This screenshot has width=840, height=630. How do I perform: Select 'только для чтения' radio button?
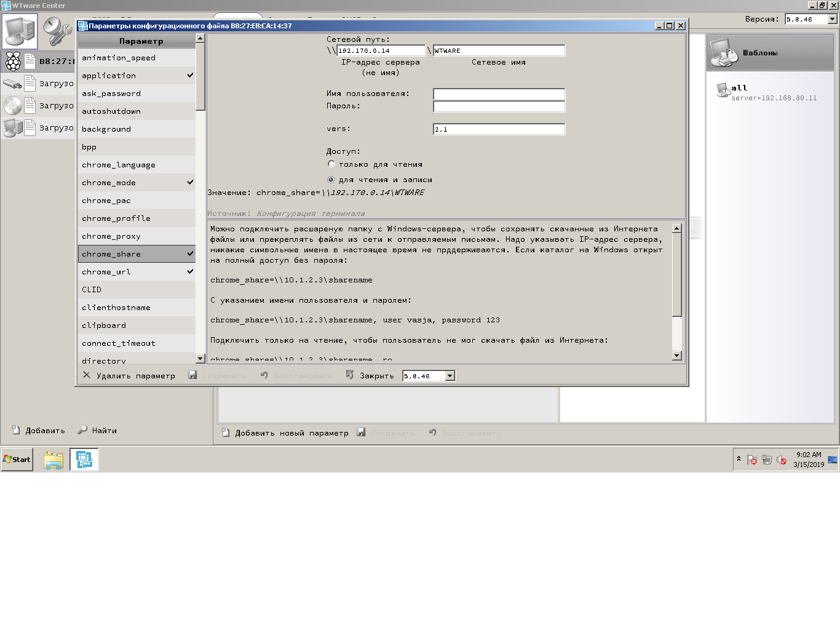click(331, 164)
